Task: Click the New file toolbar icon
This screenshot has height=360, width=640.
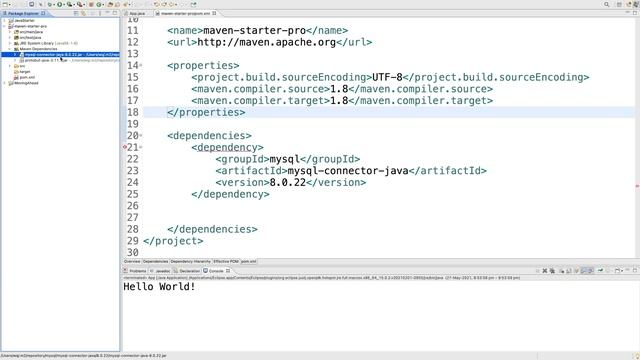Action: pos(6,4)
